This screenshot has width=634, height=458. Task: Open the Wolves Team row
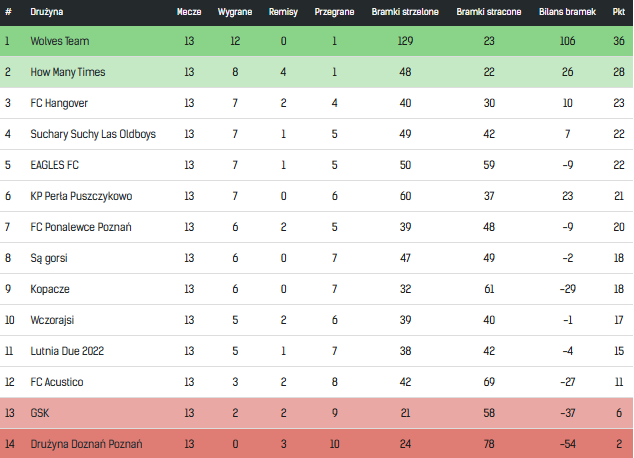point(317,41)
